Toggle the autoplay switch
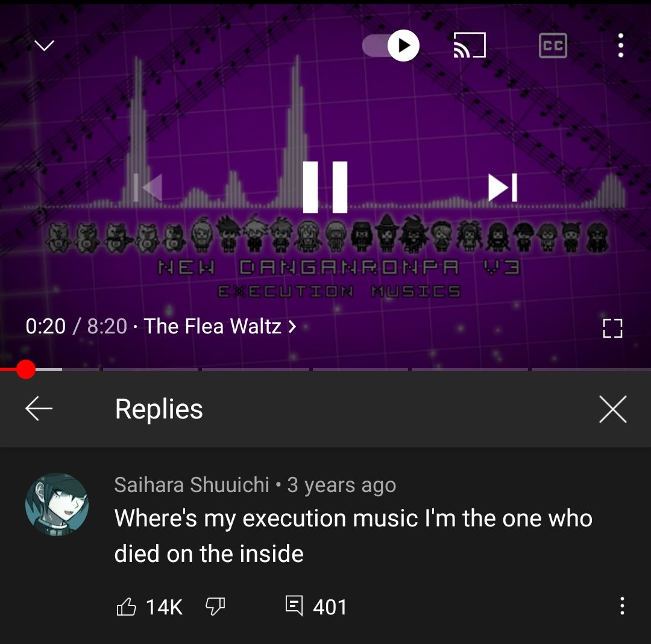This screenshot has width=651, height=644. 391,45
